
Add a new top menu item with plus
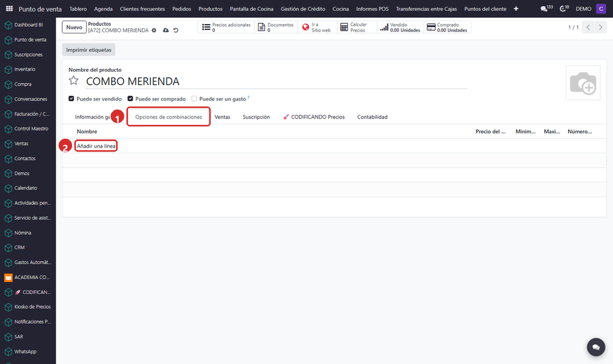click(516, 8)
